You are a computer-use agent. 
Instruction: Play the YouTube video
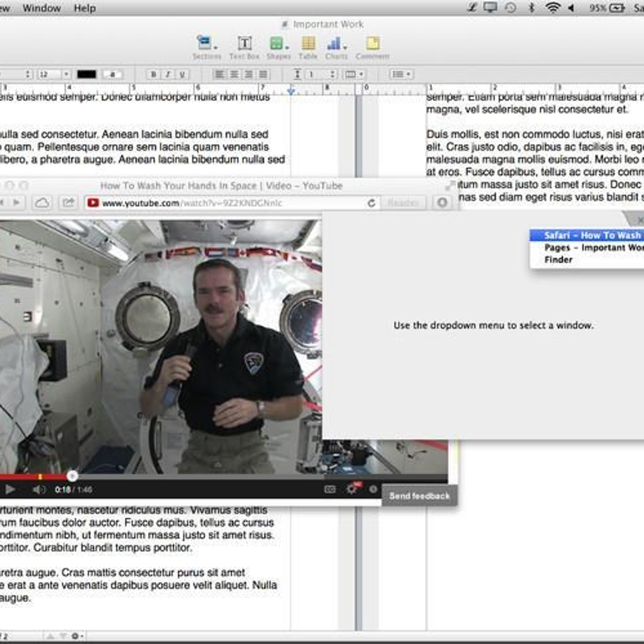pyautogui.click(x=10, y=489)
